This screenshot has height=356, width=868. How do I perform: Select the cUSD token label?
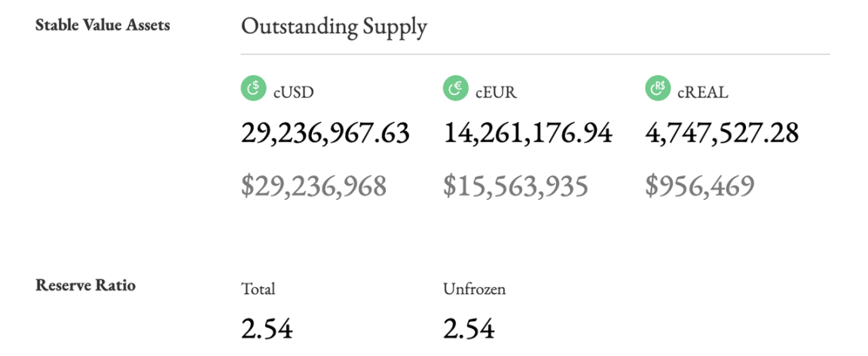[293, 94]
